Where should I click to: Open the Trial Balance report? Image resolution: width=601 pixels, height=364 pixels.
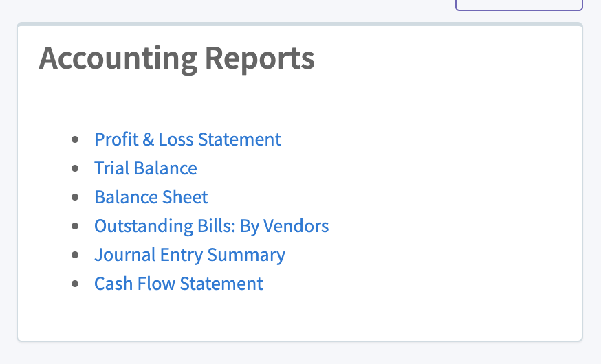(145, 168)
